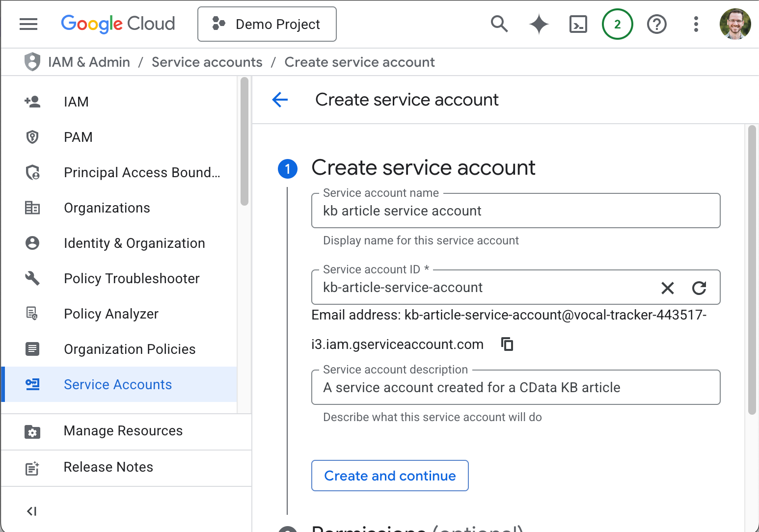Open the more options three-dot menu
Image resolution: width=759 pixels, height=532 pixels.
point(696,24)
